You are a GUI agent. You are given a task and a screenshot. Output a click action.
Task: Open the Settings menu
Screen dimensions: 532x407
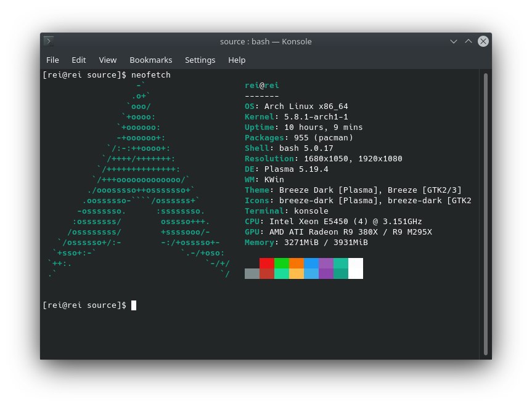(200, 60)
